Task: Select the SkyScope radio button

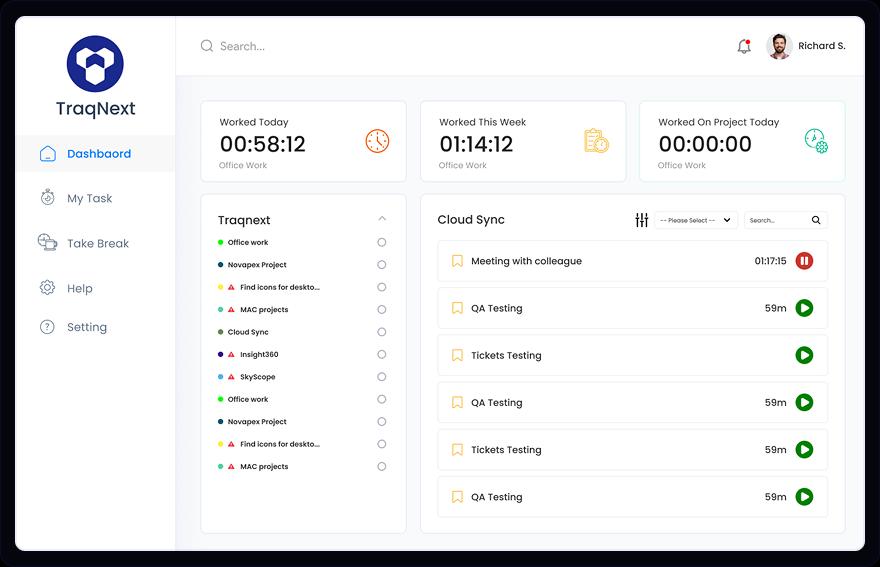Action: pos(382,377)
